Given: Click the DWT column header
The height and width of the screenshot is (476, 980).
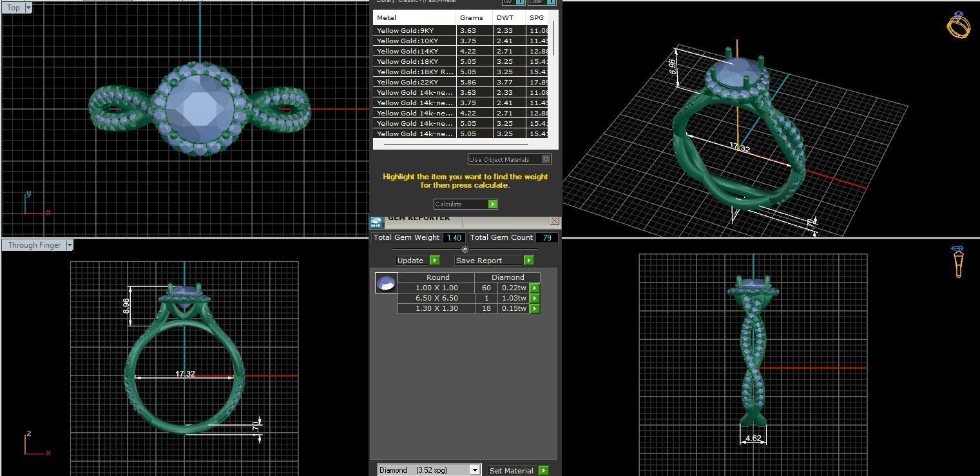Looking at the screenshot, I should click(509, 17).
